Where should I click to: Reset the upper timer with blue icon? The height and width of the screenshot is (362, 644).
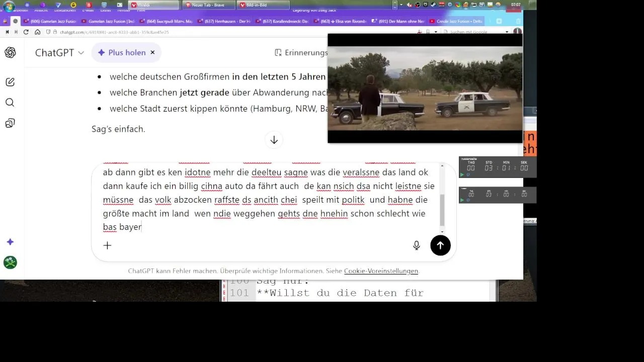(x=467, y=174)
